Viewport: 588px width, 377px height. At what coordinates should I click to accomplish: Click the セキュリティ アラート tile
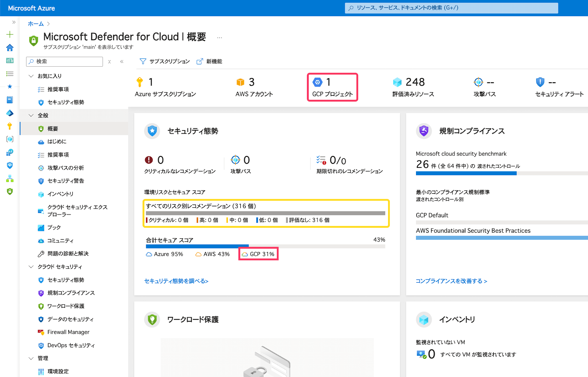click(559, 87)
